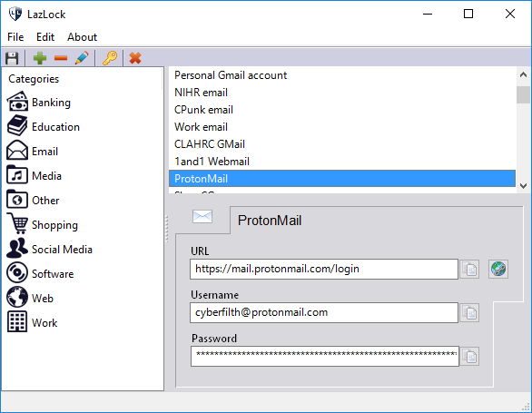The height and width of the screenshot is (413, 532).
Task: Select the Social Media people icon
Action: (17, 248)
